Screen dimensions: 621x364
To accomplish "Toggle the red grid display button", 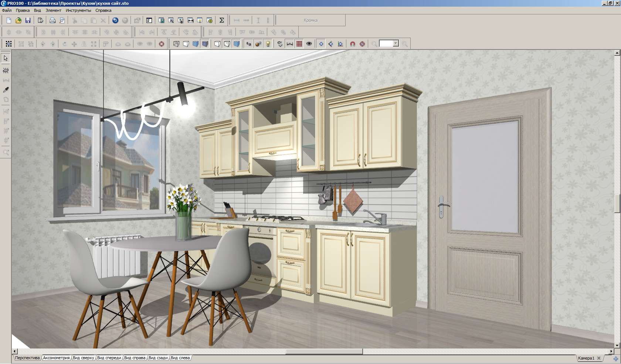I will tap(299, 44).
